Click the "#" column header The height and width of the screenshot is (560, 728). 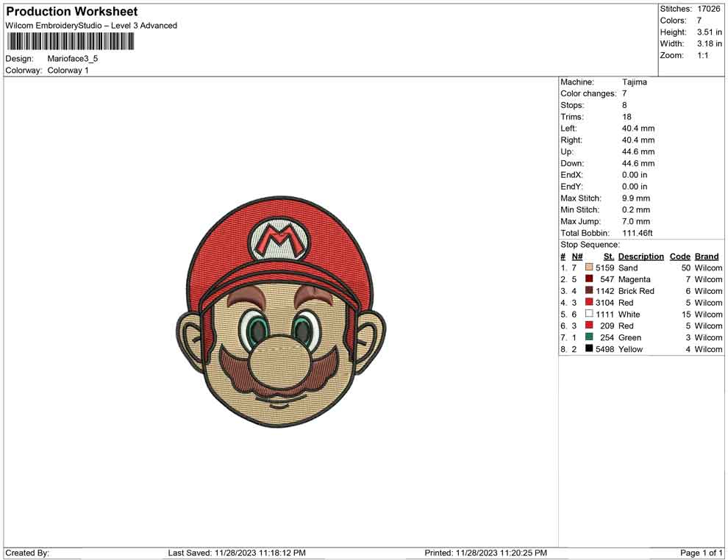click(x=563, y=256)
